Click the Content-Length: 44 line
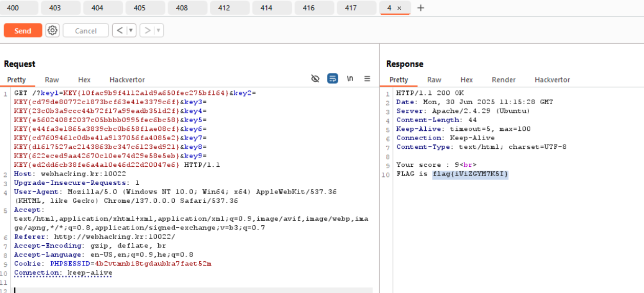 pyautogui.click(x=437, y=120)
